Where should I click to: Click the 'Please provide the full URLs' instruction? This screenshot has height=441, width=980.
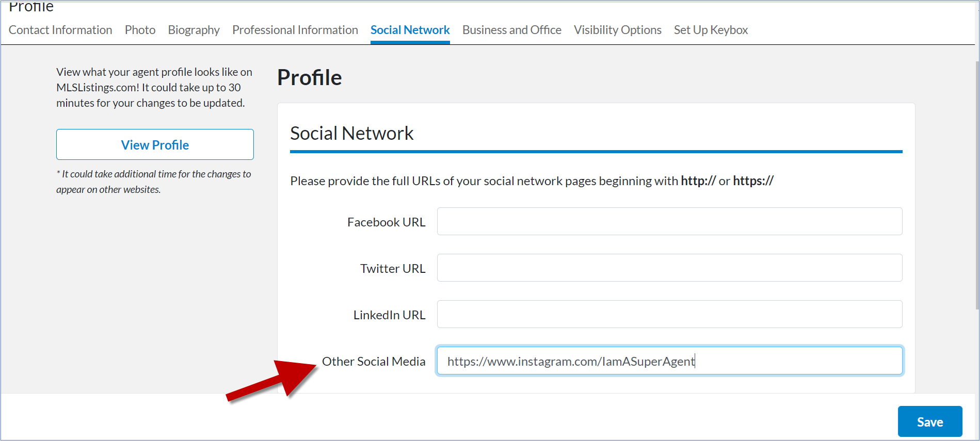click(x=532, y=181)
